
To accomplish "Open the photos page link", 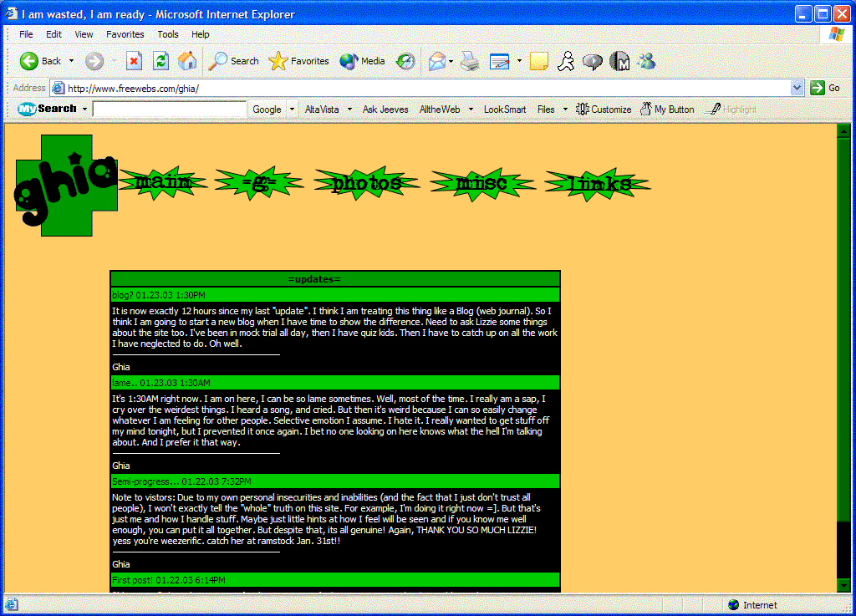I will pyautogui.click(x=366, y=183).
